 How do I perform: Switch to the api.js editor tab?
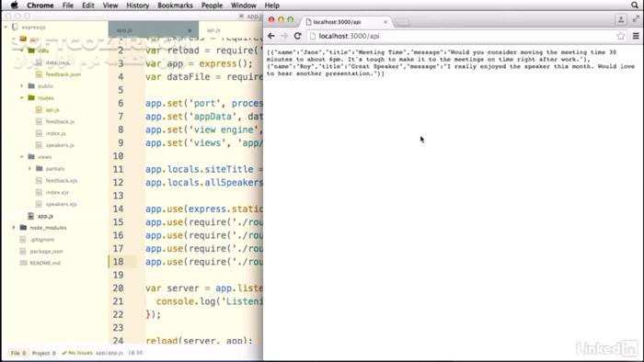tap(213, 30)
